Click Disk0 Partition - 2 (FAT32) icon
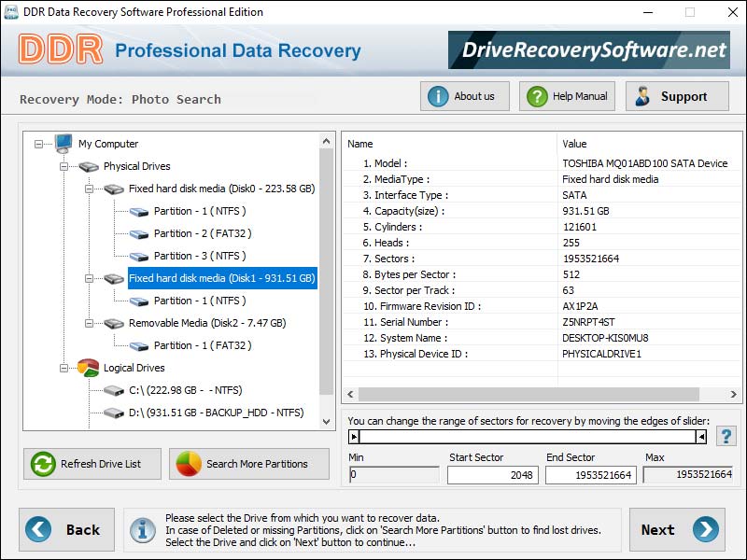 point(139,234)
